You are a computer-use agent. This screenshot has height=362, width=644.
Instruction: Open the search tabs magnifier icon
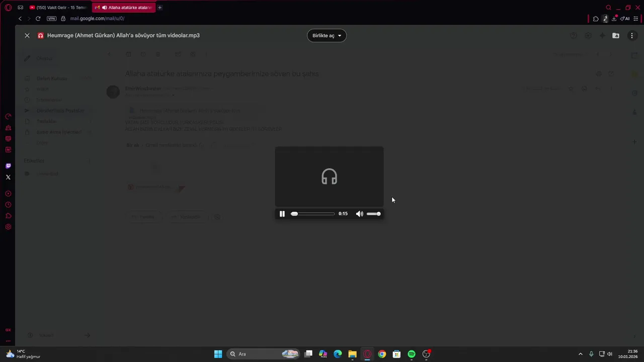pos(608,8)
